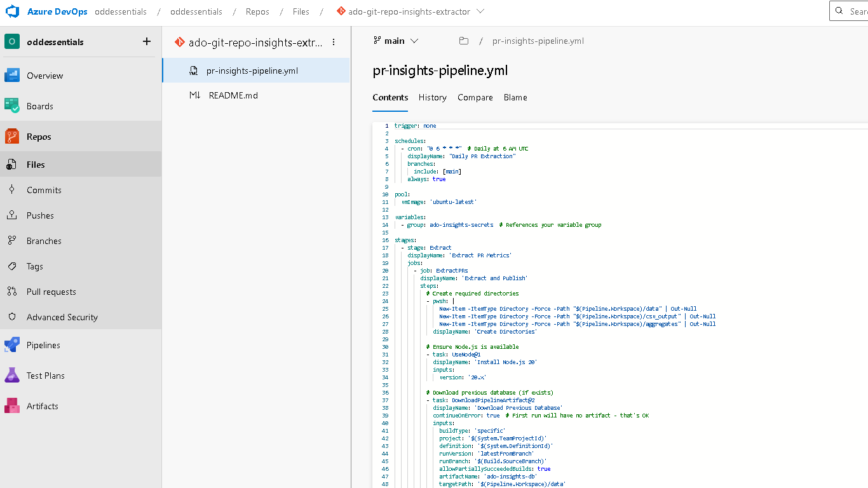Click the Advanced Security shield icon
The image size is (868, 488).
click(11, 317)
